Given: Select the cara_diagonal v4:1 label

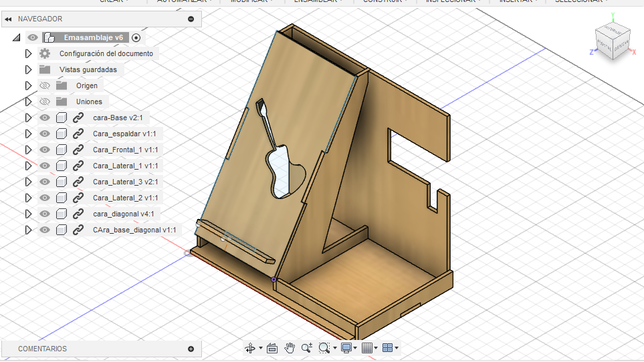Looking at the screenshot, I should click(123, 214).
